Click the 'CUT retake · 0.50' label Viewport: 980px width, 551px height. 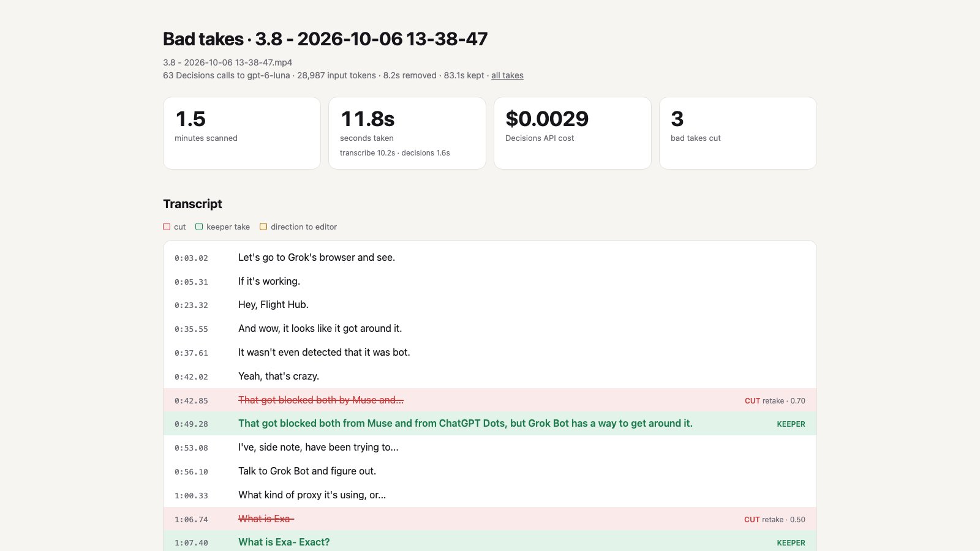pos(775,520)
